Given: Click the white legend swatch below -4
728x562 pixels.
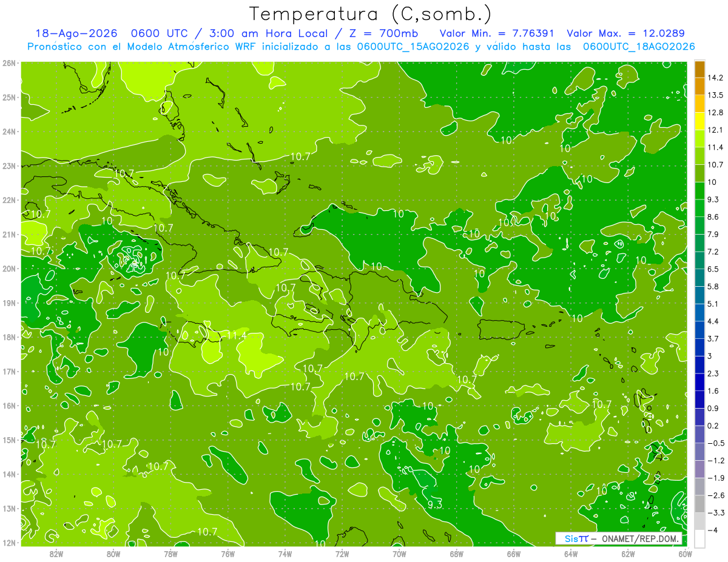Looking at the screenshot, I should (699, 538).
